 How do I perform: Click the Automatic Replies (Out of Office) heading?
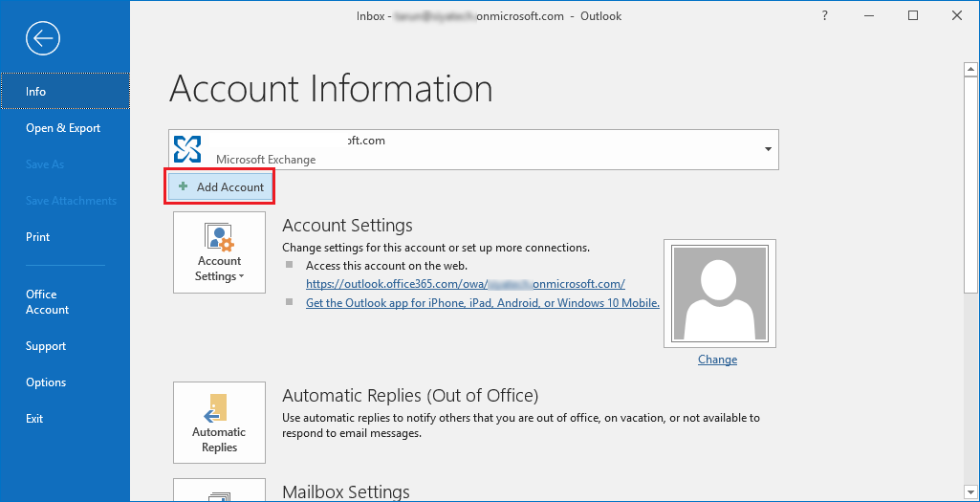click(x=410, y=396)
